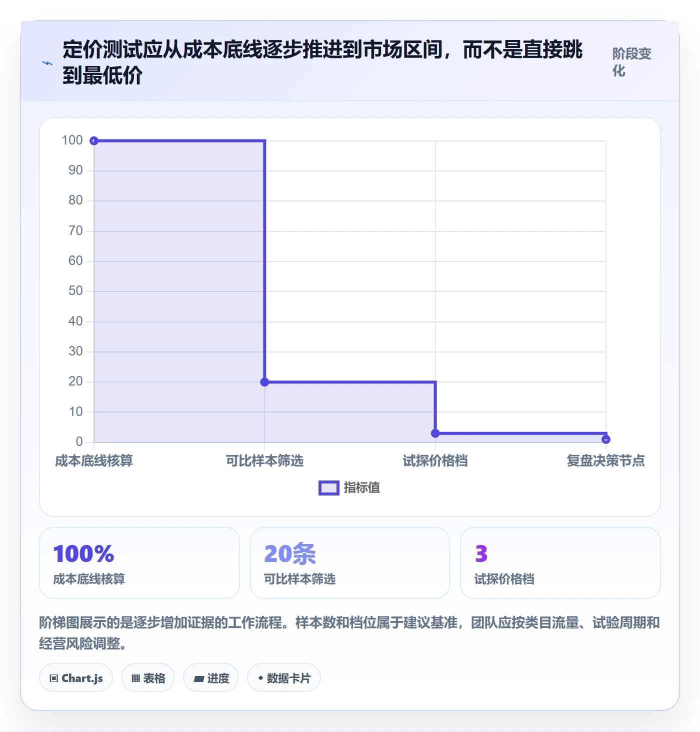This screenshot has width=700, height=732.
Task: Click the lightning bolt icon beside the title
Action: (x=47, y=63)
